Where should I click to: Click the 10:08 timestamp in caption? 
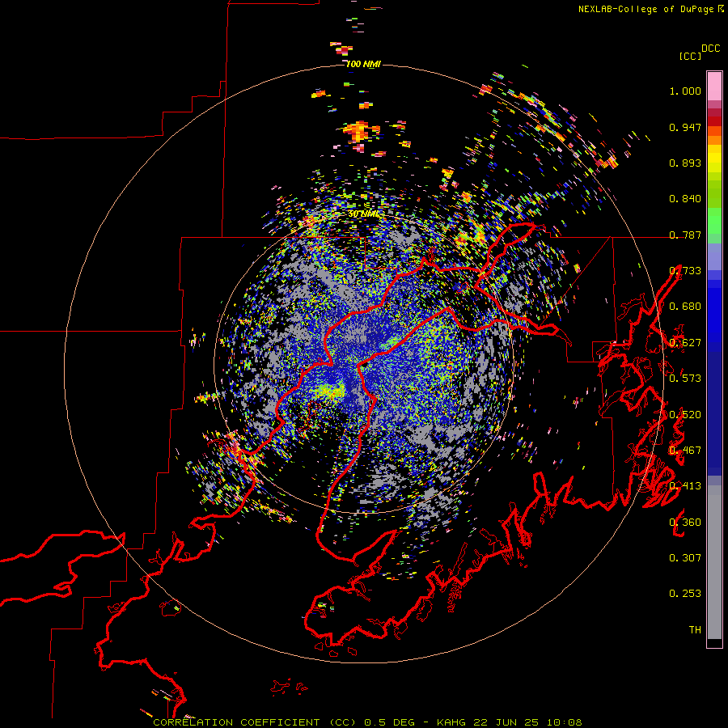tap(564, 722)
